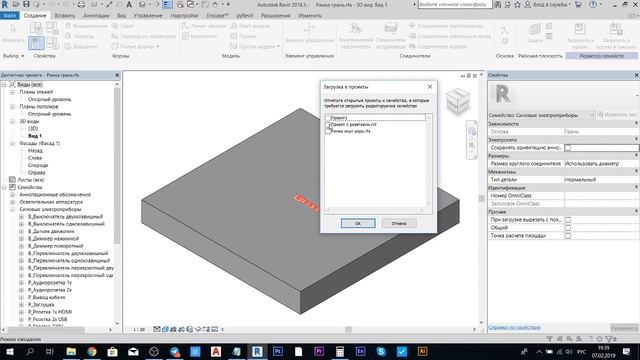Click 'Изменить тип' button in Properties
The height and width of the screenshot is (360, 640).
[x=618, y=115]
